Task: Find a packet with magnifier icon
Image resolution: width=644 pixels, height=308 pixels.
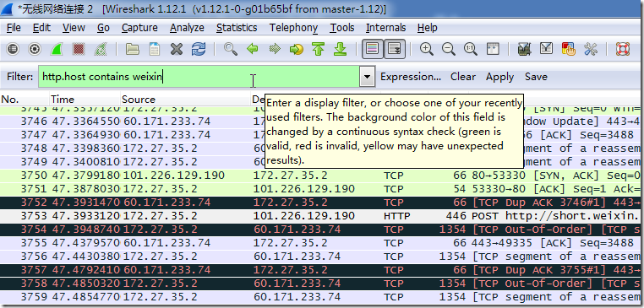Action: (231, 50)
